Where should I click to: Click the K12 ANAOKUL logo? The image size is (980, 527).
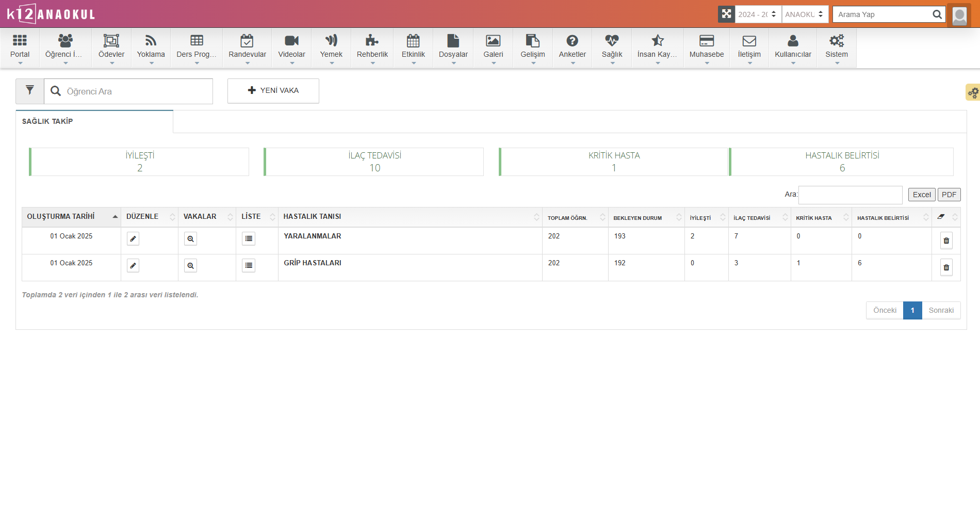(x=51, y=14)
